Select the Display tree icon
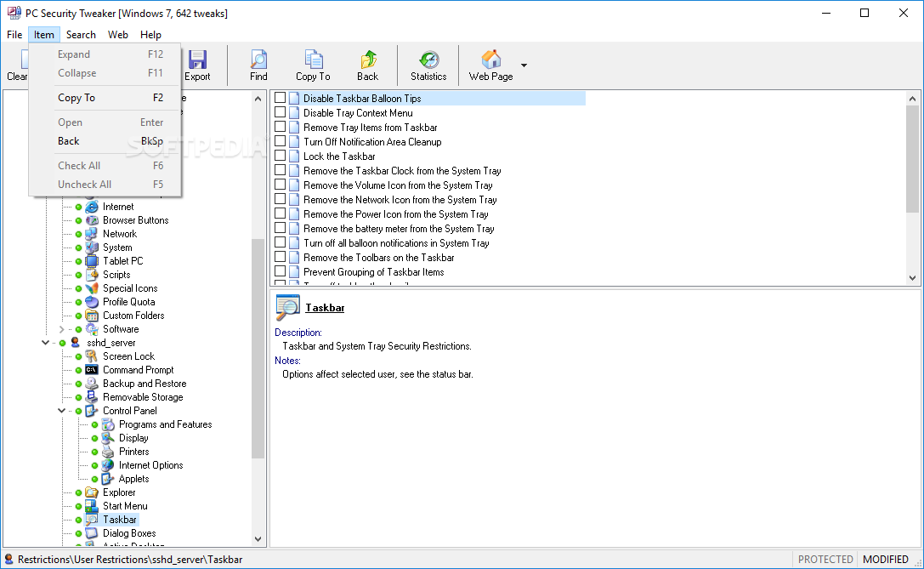 coord(108,438)
